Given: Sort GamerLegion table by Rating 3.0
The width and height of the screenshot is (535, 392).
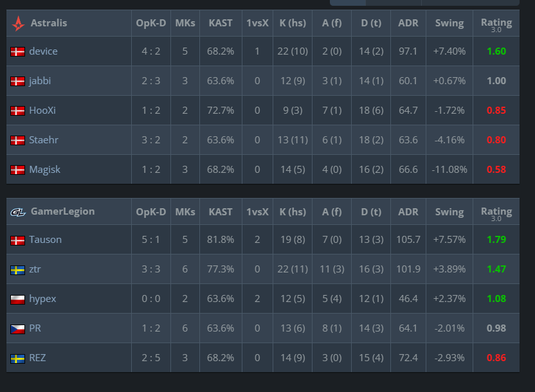Looking at the screenshot, I should [x=496, y=211].
